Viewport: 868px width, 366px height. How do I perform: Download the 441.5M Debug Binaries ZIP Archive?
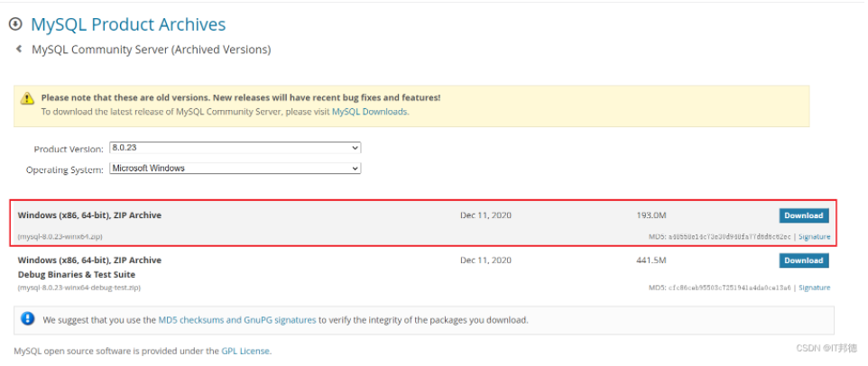(804, 261)
